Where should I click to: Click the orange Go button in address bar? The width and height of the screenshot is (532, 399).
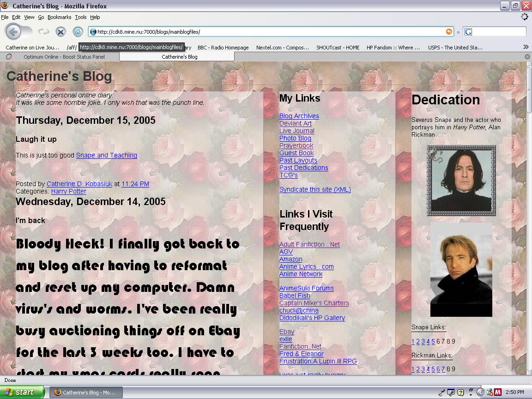coord(449,31)
